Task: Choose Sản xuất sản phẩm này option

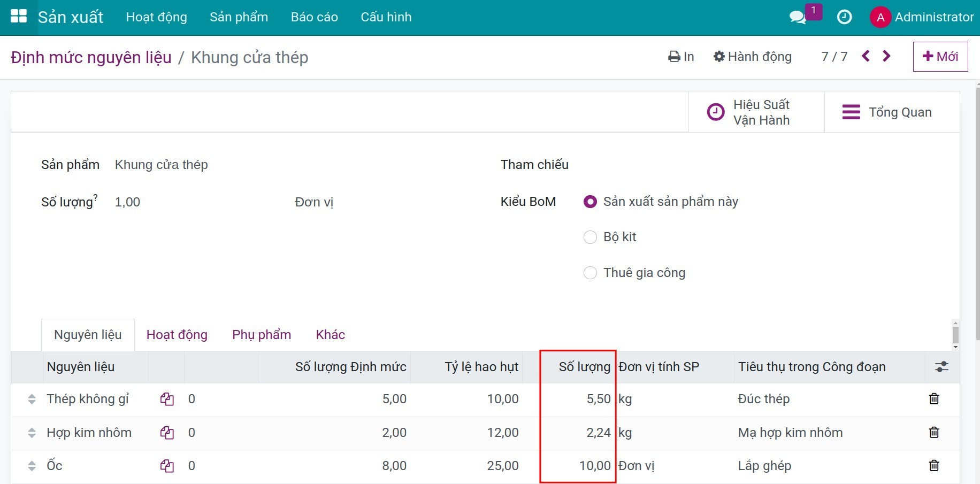Action: pos(590,202)
